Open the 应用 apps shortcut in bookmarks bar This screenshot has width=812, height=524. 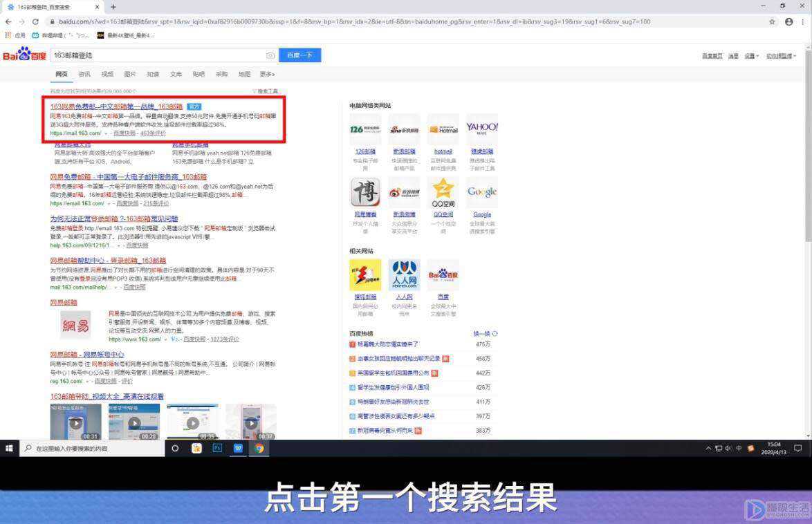(x=15, y=35)
